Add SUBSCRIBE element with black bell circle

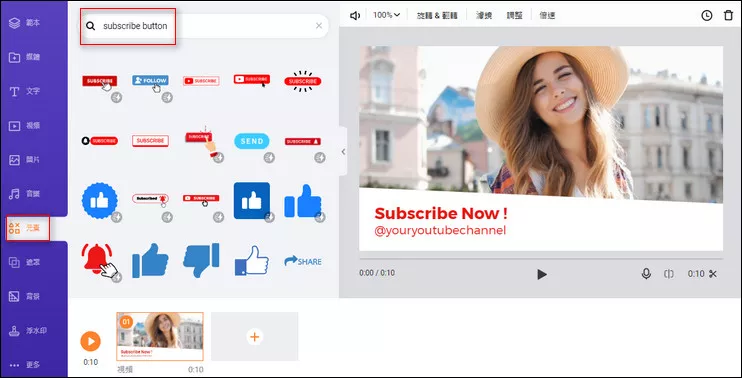(x=99, y=141)
